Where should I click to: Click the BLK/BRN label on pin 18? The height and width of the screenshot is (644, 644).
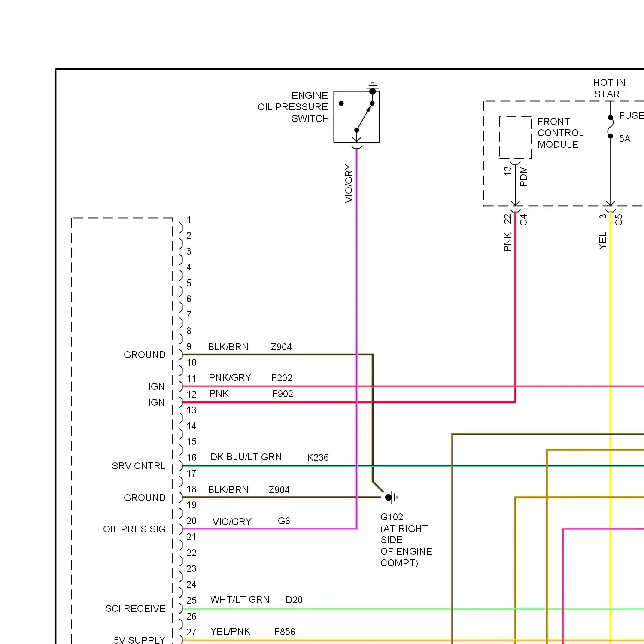click(228, 490)
